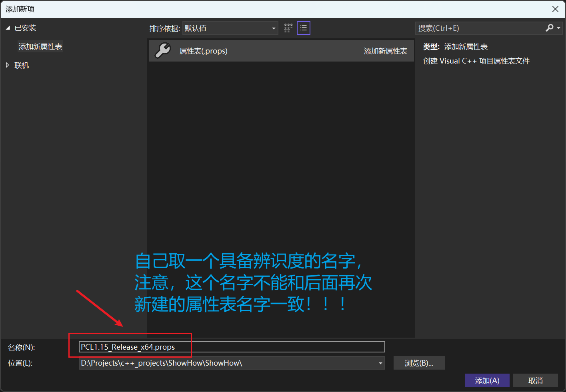Screen dimensions: 566x392
Task: Click the wrench icon of 属性表(.props)
Action: (162, 51)
